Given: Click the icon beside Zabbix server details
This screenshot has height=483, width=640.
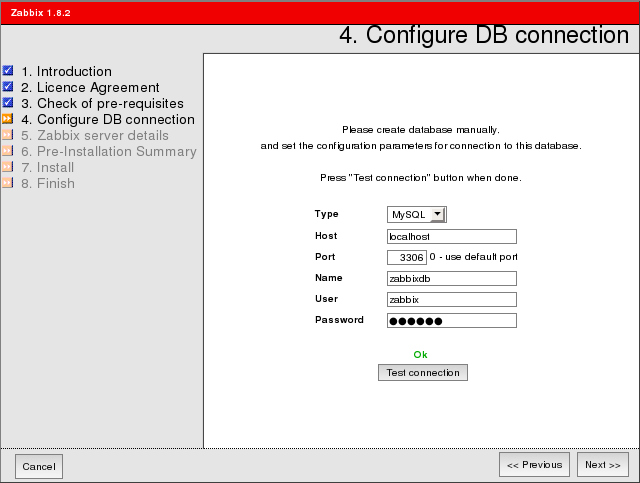Looking at the screenshot, I should pyautogui.click(x=8, y=135).
